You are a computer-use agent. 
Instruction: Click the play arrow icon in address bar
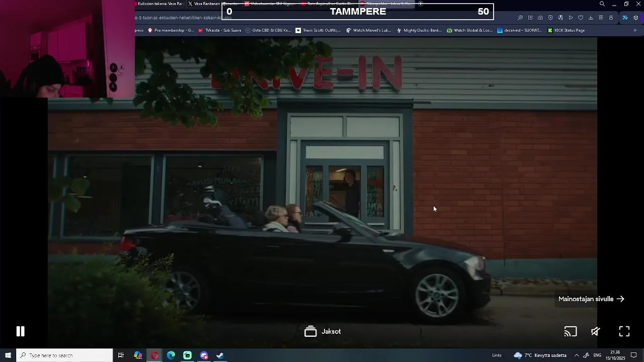[571, 18]
